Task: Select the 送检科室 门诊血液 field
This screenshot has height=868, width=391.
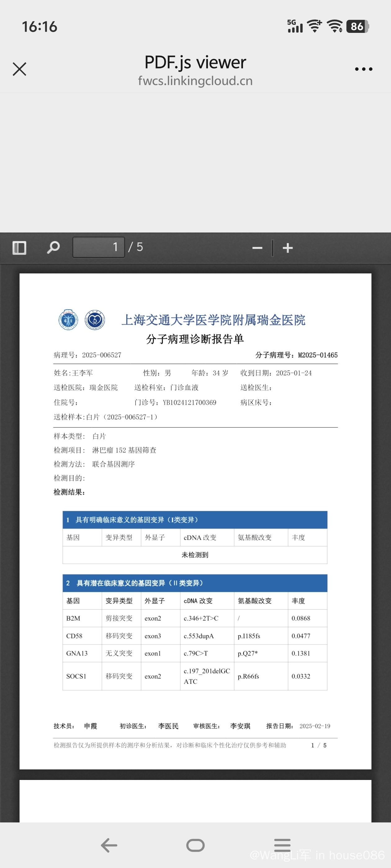Action: [x=166, y=387]
